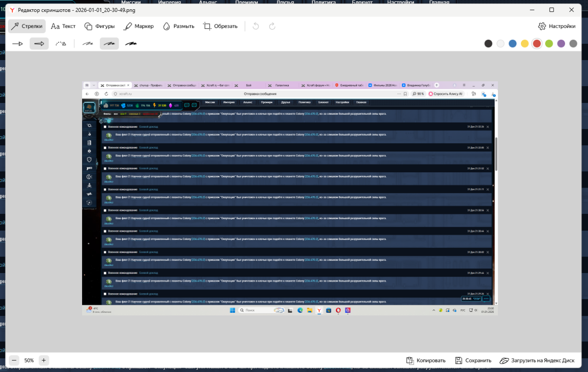Open the Настройки editor settings
The width and height of the screenshot is (588, 372).
[x=557, y=26]
